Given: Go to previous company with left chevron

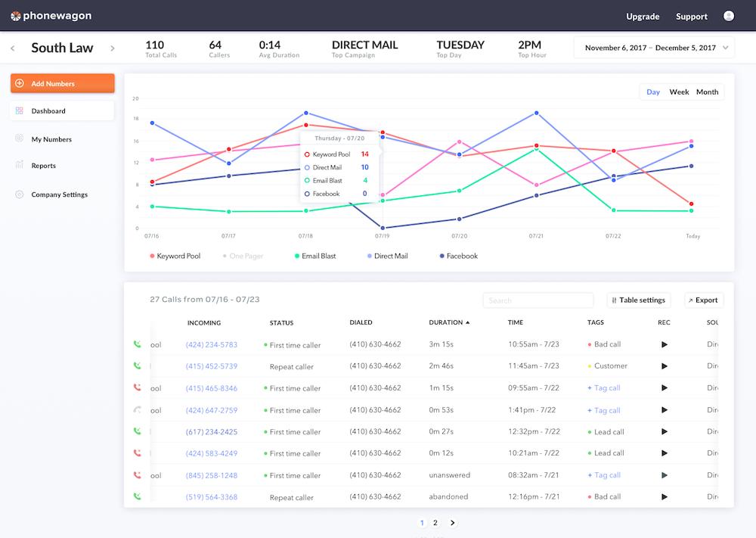Looking at the screenshot, I should pos(13,48).
